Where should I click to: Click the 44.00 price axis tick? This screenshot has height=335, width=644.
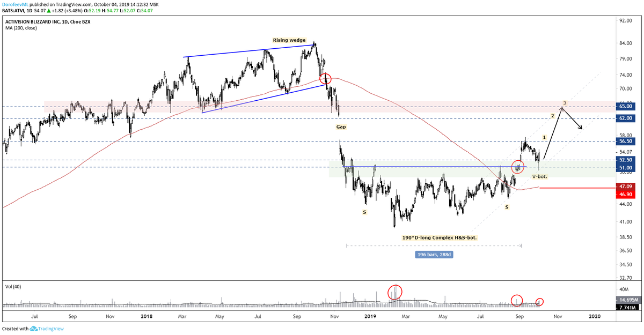click(625, 205)
